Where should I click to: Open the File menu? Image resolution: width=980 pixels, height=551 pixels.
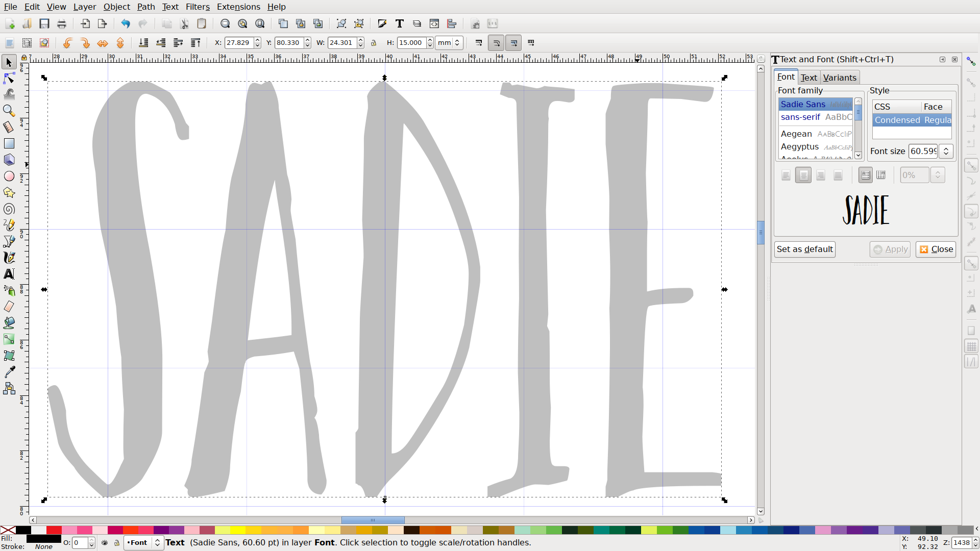point(10,7)
